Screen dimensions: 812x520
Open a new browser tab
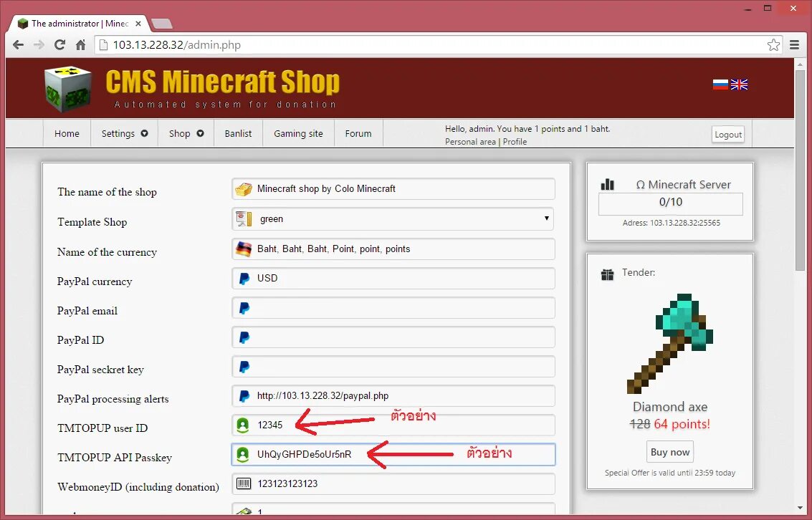tap(162, 24)
